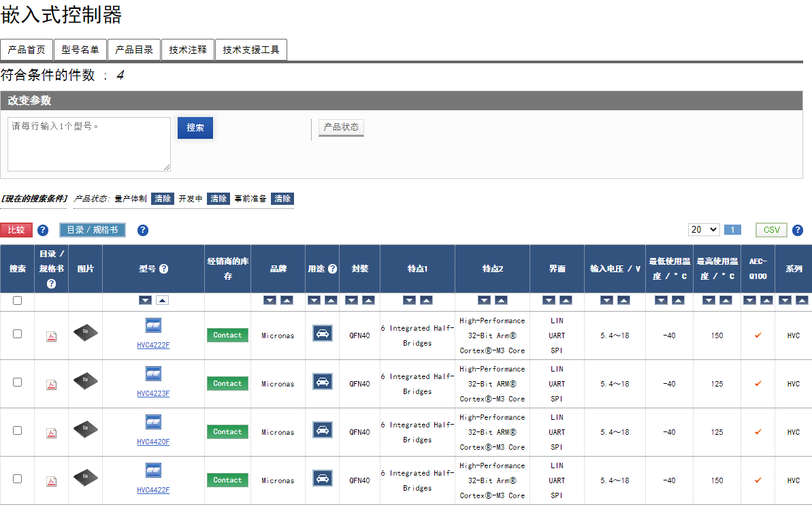This screenshot has width=812, height=507.
Task: Toggle the select-all checkbox under the 搜索 header
Action: coord(17,300)
